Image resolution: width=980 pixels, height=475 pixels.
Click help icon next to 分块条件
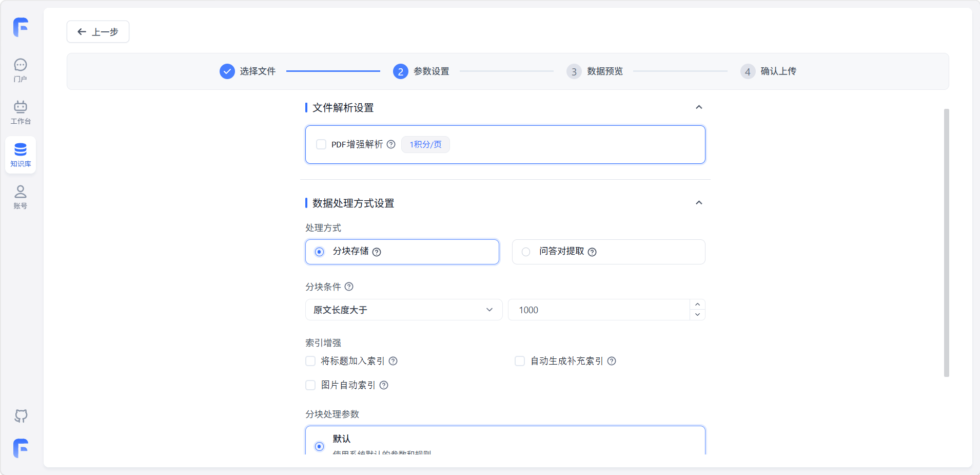click(349, 287)
